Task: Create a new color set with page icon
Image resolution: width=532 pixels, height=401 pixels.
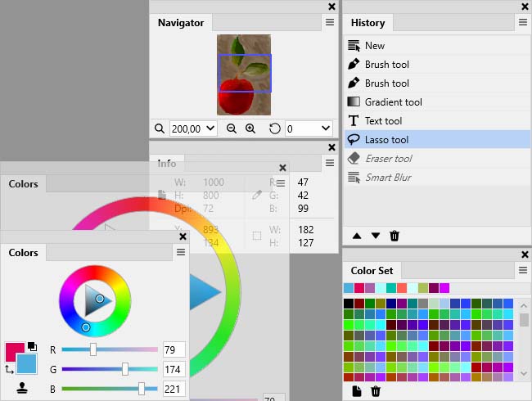Action: tap(357, 391)
